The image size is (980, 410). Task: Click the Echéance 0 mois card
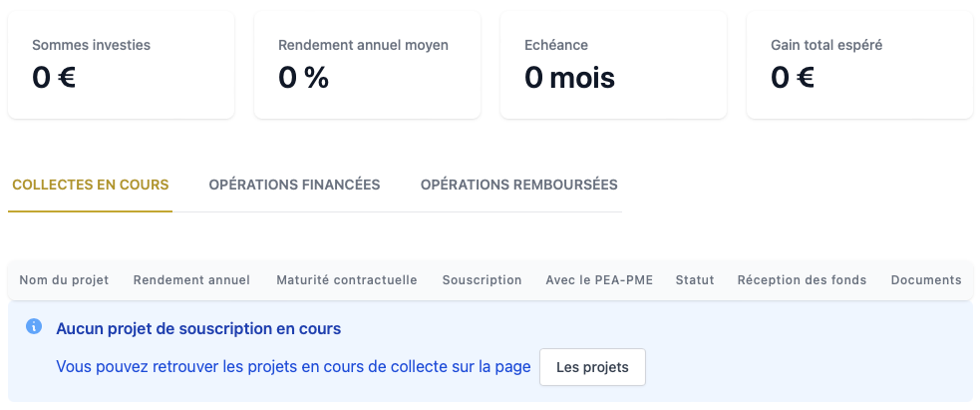(613, 65)
